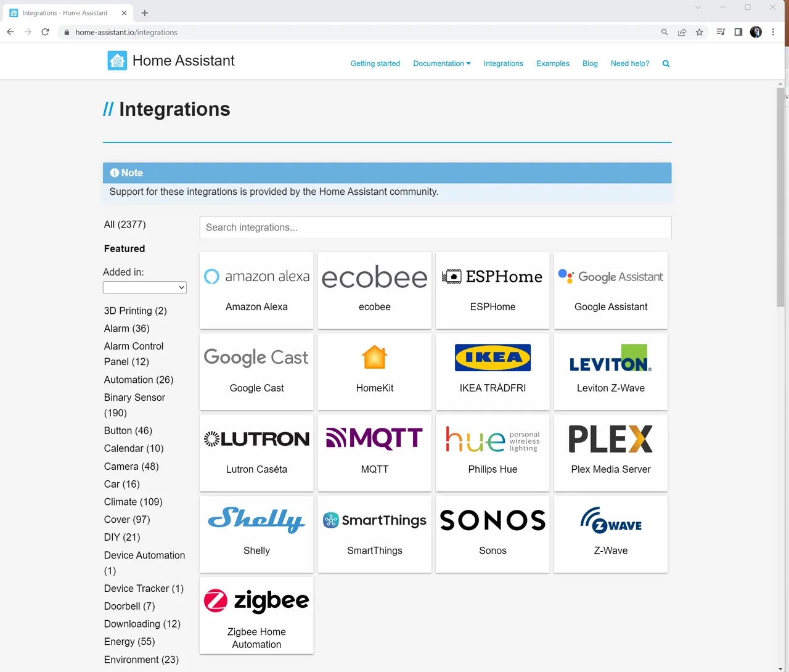The image size is (789, 672).
Task: Click the Search integrations input field
Action: click(x=435, y=227)
